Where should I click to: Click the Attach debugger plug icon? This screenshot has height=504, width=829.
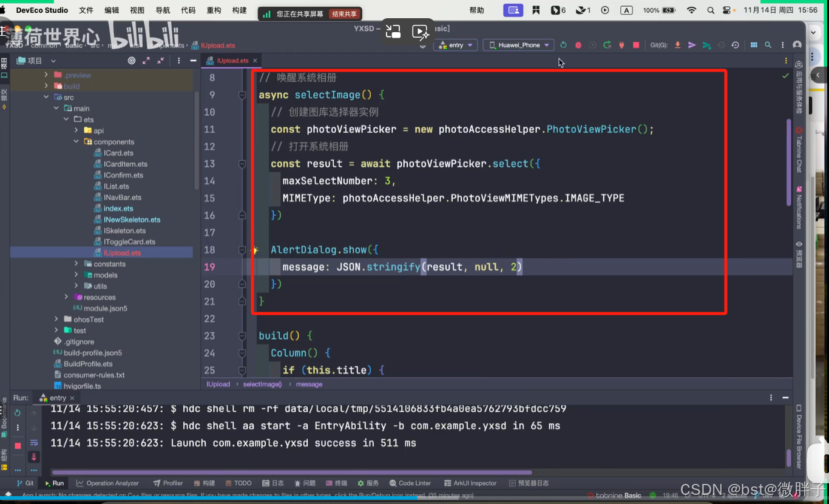621,45
